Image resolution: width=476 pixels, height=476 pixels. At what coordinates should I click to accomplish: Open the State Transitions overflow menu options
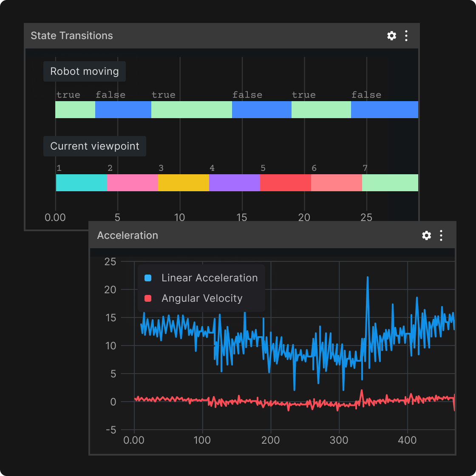pyautogui.click(x=406, y=36)
